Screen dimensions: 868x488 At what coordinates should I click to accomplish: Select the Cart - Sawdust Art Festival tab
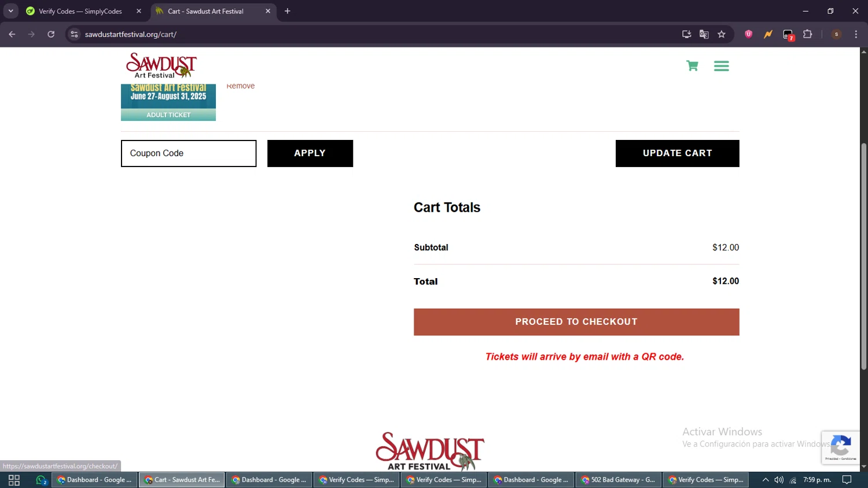tap(205, 11)
